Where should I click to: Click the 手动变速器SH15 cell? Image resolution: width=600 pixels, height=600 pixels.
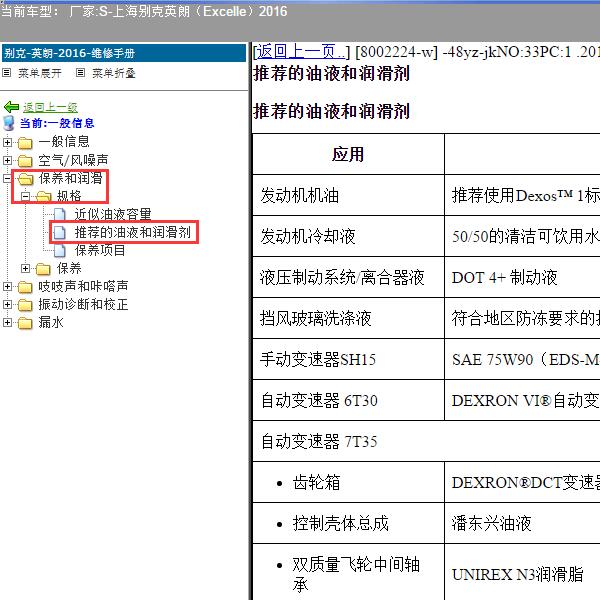tap(348, 359)
